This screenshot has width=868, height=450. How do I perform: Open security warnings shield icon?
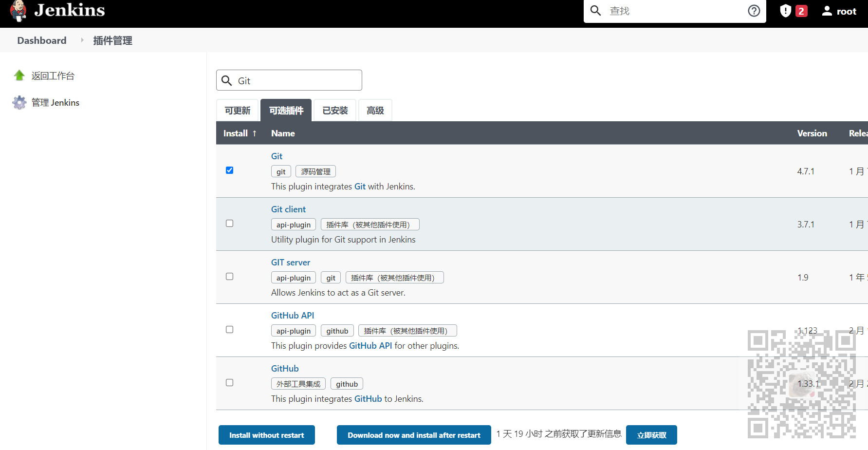(785, 11)
